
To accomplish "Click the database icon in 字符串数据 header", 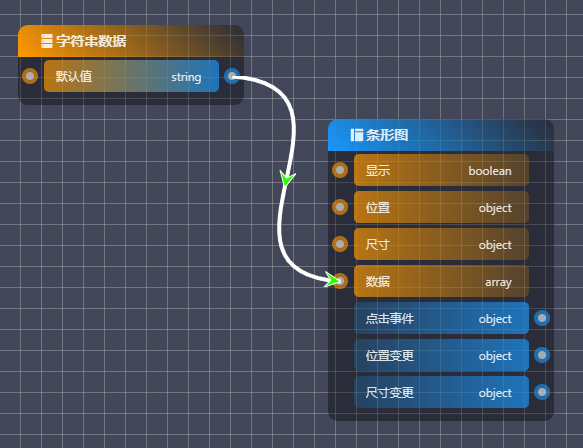I will (47, 41).
